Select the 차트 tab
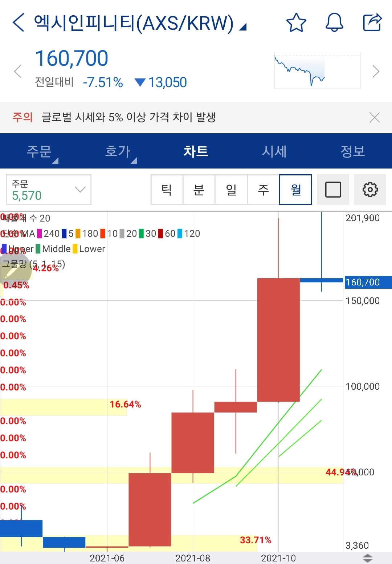This screenshot has width=392, height=564. click(x=196, y=151)
